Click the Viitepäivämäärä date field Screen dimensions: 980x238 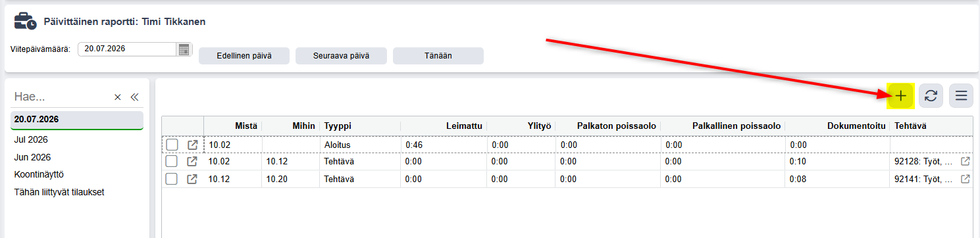point(128,49)
